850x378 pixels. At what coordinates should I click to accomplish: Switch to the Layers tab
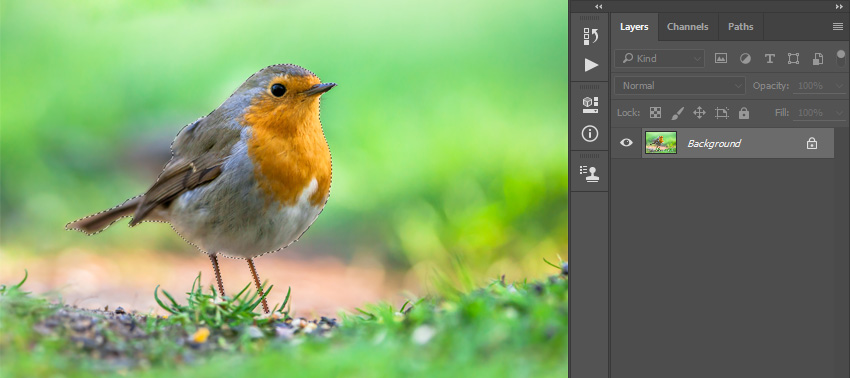tap(634, 27)
